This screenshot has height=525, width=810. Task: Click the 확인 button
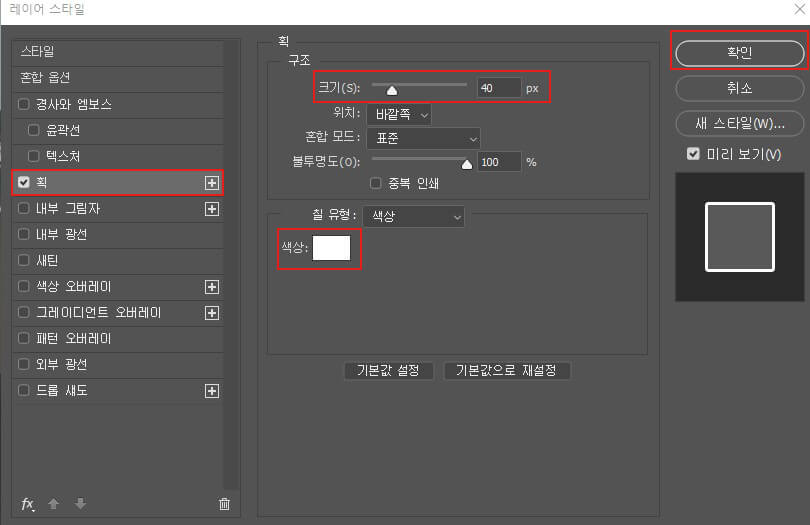[x=740, y=53]
